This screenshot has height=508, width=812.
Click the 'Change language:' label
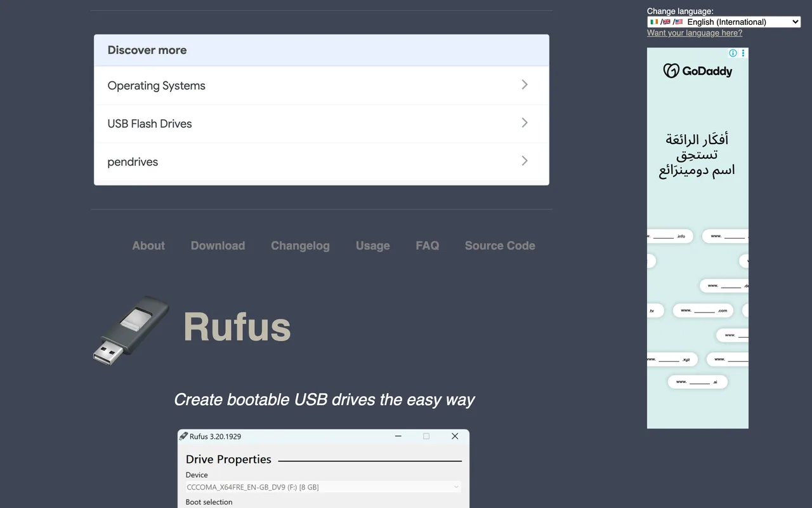coord(680,11)
